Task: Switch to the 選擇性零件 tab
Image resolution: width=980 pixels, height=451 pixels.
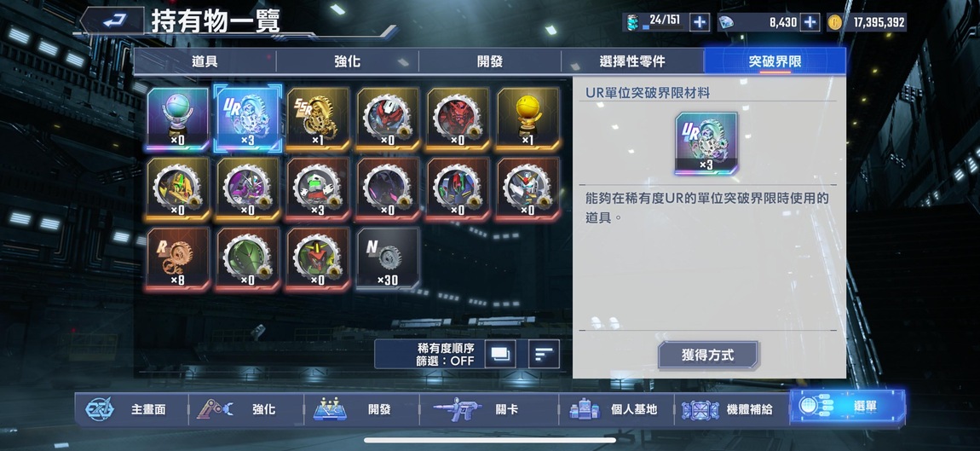Action: coord(631,61)
